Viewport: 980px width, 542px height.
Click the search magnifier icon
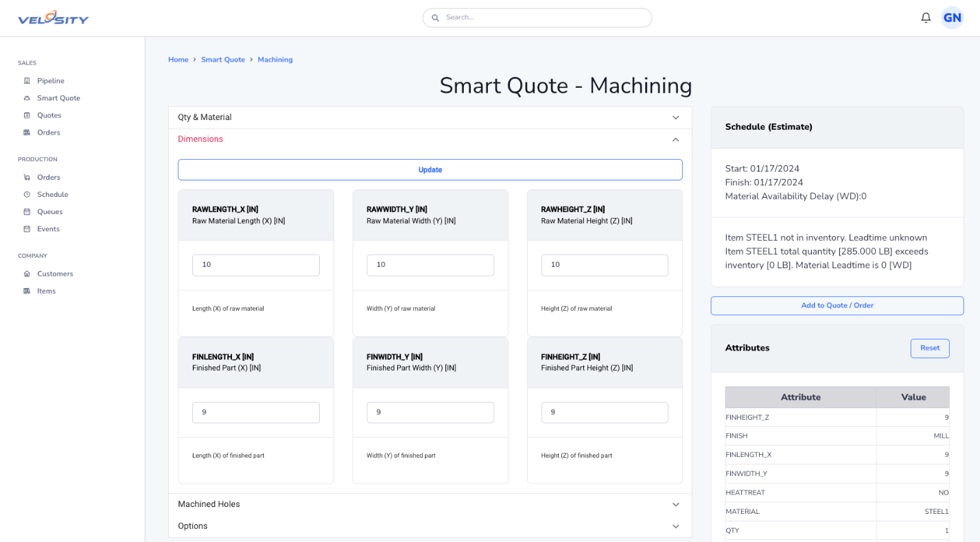[x=435, y=18]
